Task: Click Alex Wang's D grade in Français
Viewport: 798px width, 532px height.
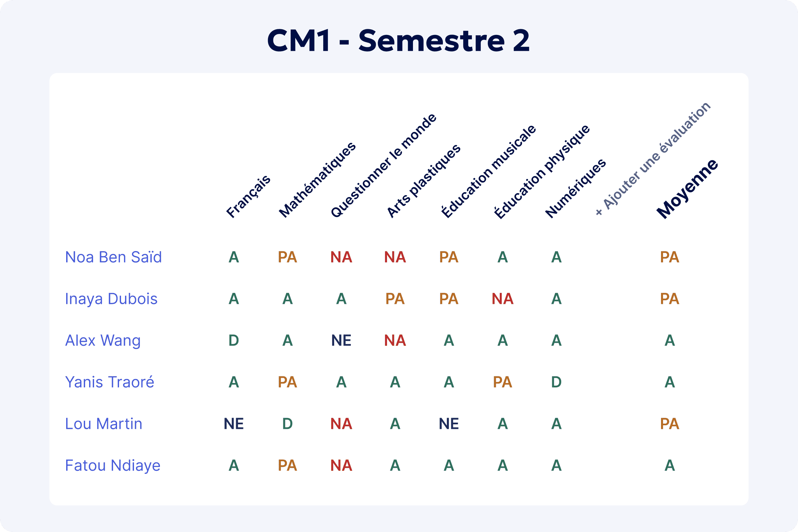Action: (234, 340)
